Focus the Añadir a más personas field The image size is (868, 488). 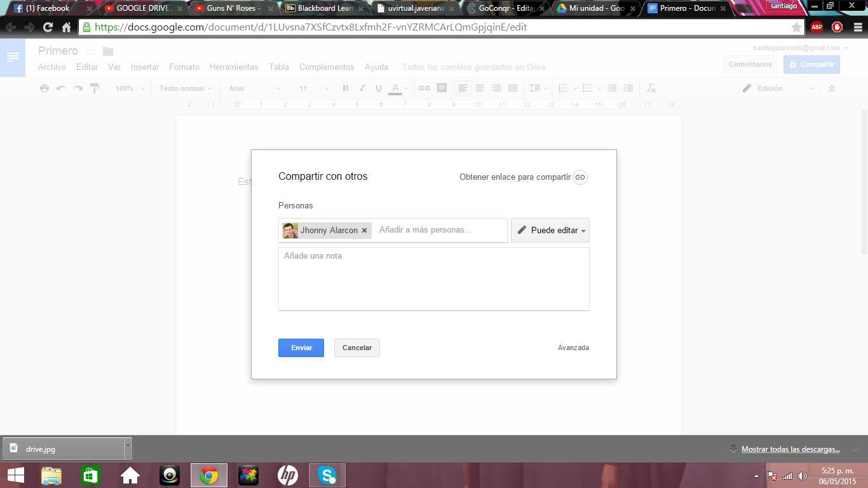pyautogui.click(x=440, y=230)
